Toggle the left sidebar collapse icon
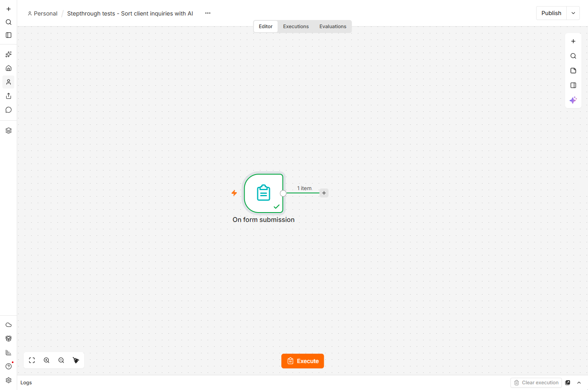 point(9,35)
